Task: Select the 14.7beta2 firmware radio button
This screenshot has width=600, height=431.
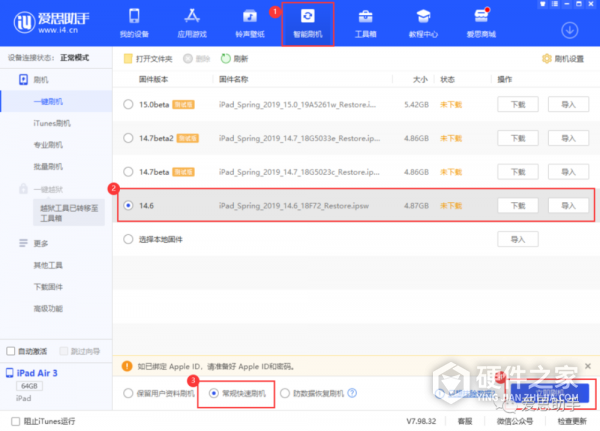Action: 128,138
